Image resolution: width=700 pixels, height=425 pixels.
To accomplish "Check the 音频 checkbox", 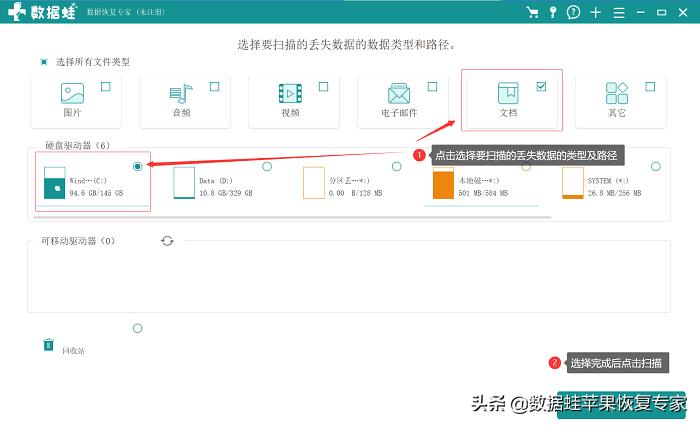I will coord(214,87).
